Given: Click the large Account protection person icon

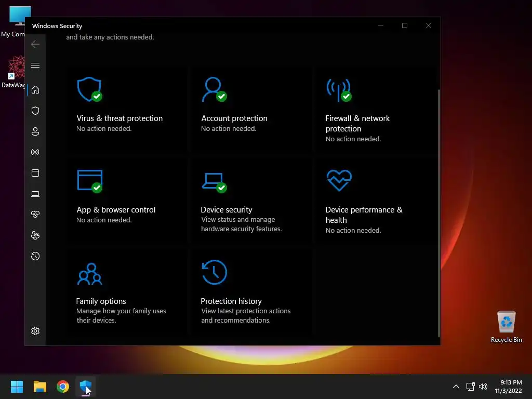Looking at the screenshot, I should [x=215, y=89].
